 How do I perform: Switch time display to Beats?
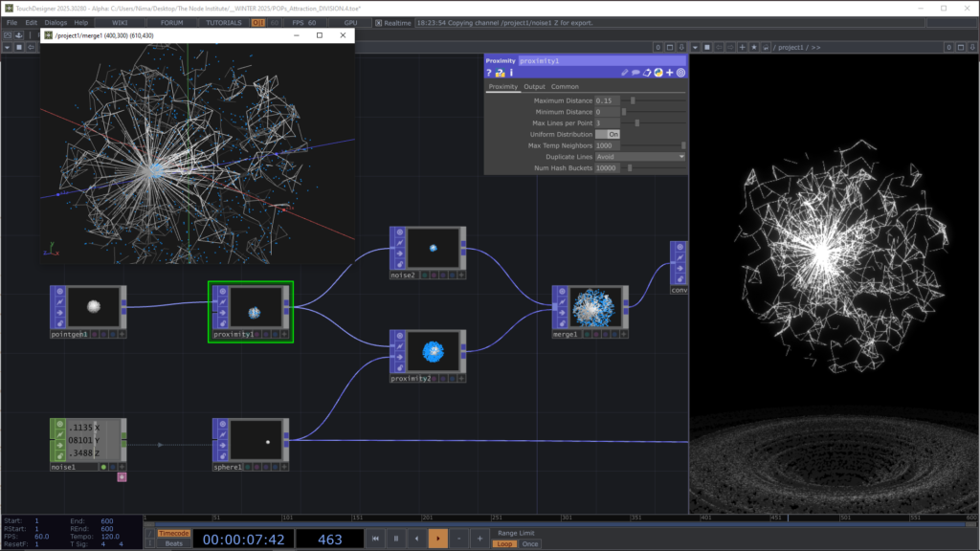pyautogui.click(x=174, y=543)
